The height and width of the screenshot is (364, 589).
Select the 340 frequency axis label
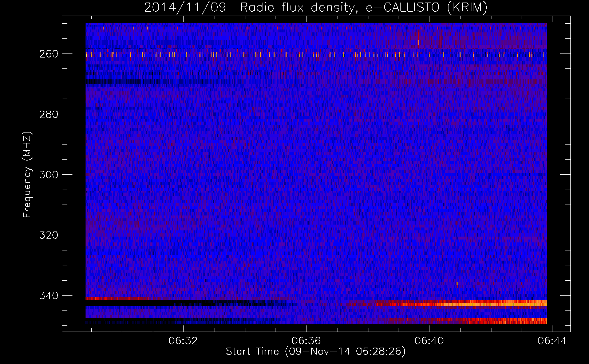point(48,296)
